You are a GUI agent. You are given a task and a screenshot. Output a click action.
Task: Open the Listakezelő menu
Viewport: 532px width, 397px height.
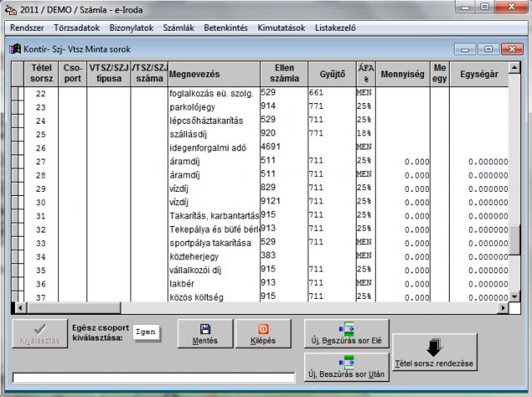[336, 27]
